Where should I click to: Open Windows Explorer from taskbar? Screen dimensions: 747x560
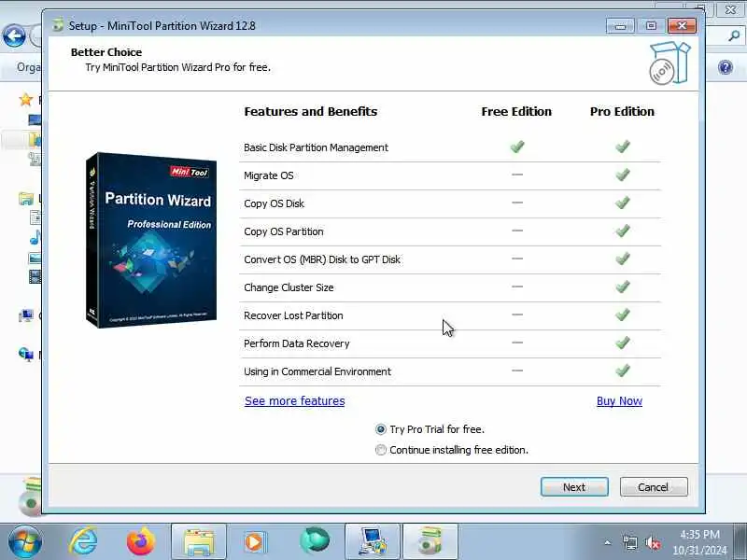(199, 541)
